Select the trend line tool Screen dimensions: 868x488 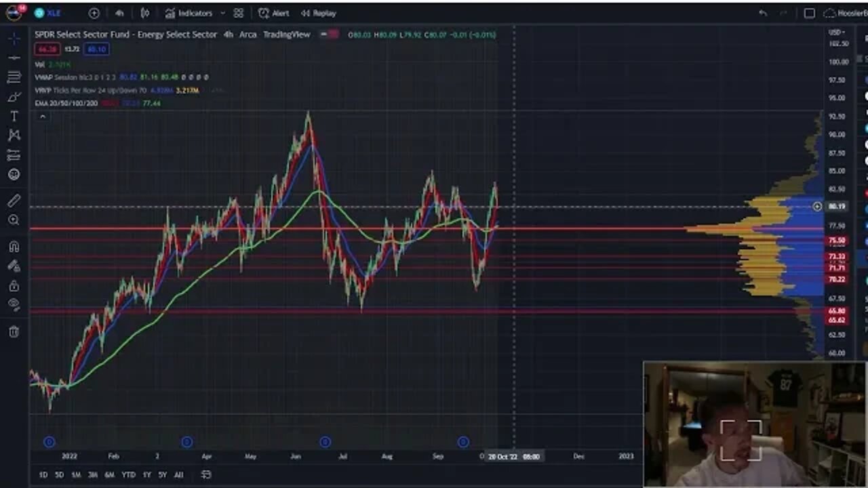14,58
